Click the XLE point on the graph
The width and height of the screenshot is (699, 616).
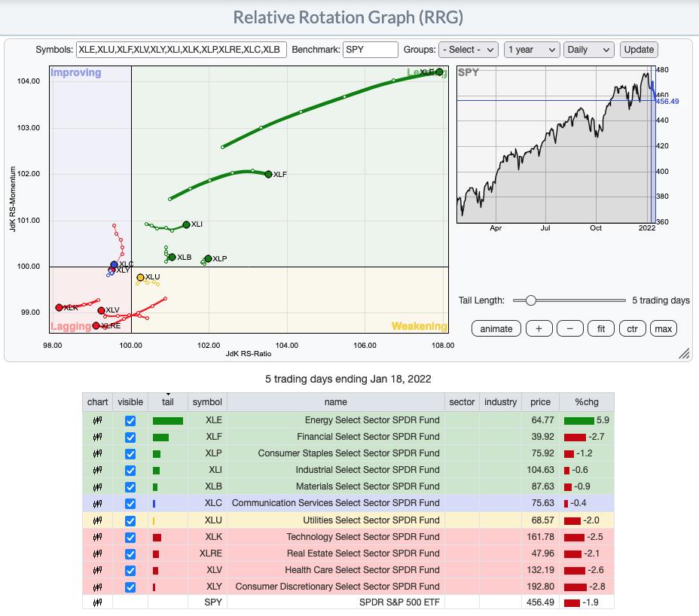pyautogui.click(x=440, y=72)
